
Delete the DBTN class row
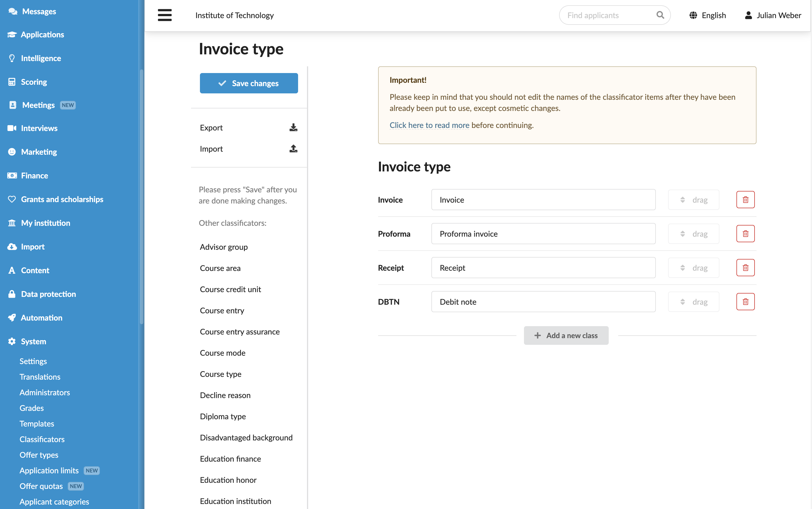coord(745,302)
